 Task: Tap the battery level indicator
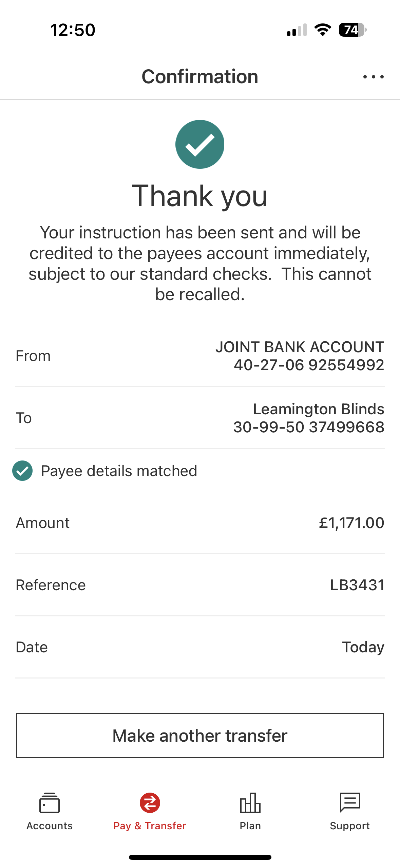352,30
